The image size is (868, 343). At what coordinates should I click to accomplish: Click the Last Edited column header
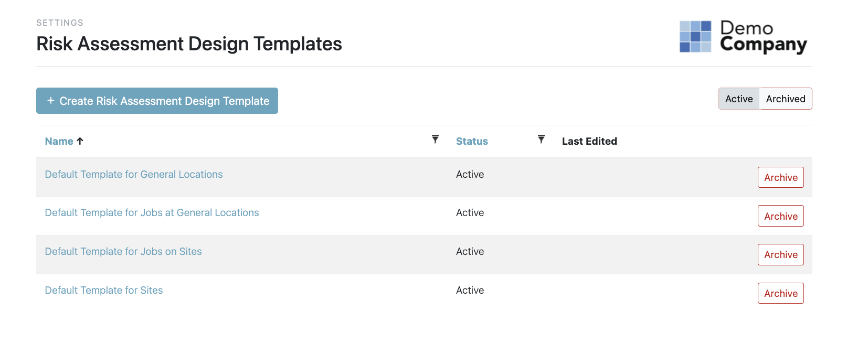[589, 141]
